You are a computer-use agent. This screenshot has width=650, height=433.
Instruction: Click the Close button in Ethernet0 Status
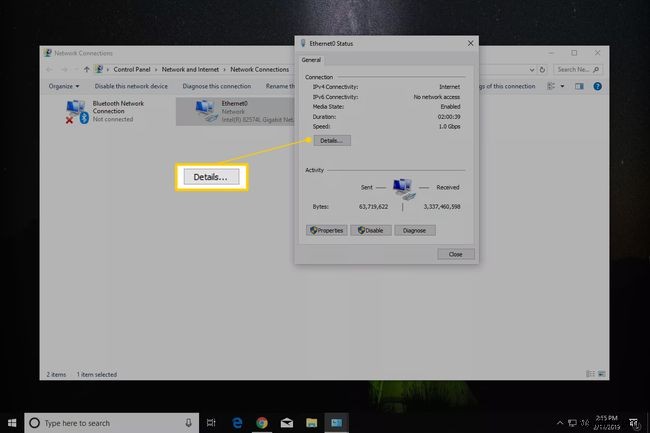pyautogui.click(x=456, y=254)
